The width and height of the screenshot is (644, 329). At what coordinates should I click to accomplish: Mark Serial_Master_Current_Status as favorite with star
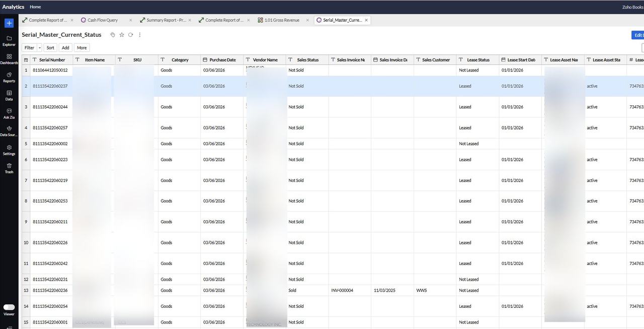pos(122,35)
